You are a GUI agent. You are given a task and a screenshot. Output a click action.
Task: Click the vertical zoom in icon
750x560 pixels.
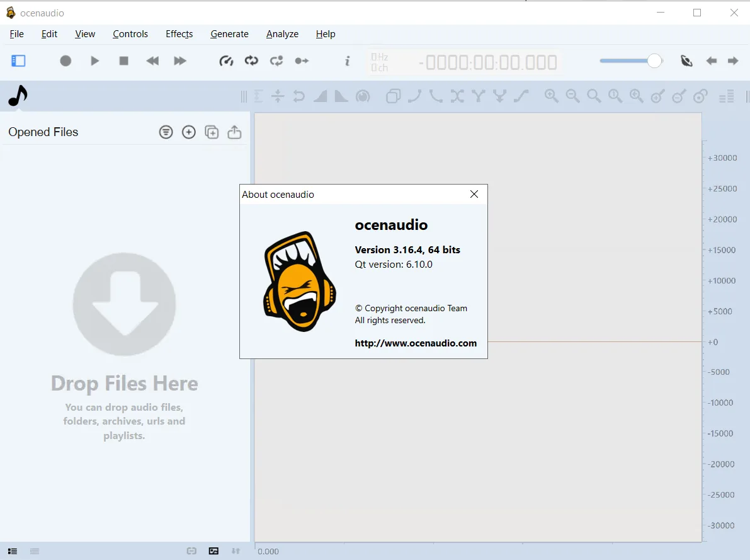[657, 96]
